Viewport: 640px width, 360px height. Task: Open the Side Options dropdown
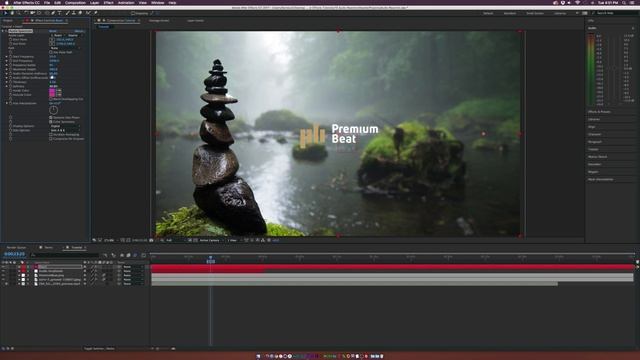tap(65, 130)
